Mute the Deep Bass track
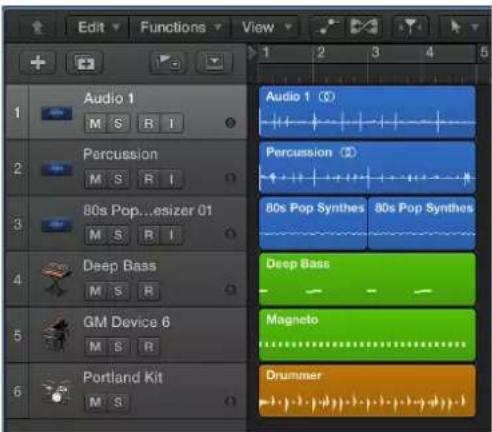Image resolution: width=492 pixels, height=432 pixels. (x=95, y=291)
